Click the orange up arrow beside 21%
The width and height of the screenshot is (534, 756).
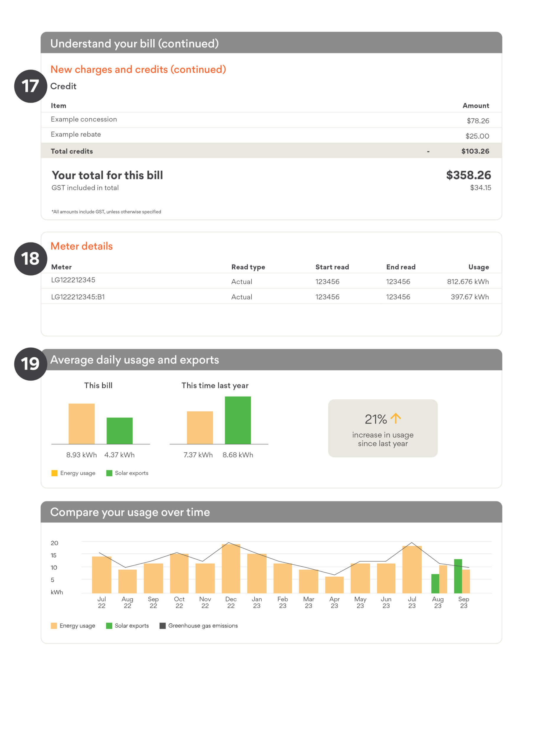[x=395, y=418]
